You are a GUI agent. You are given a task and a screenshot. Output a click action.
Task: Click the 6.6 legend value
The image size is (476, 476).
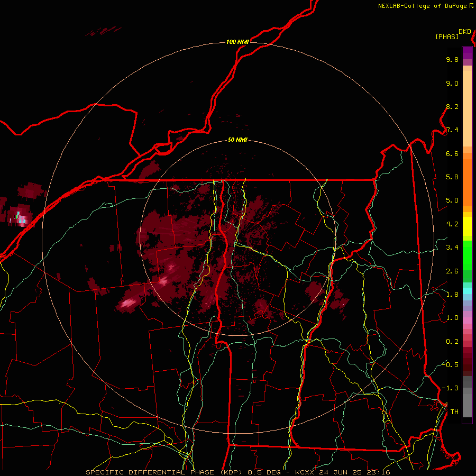click(452, 153)
